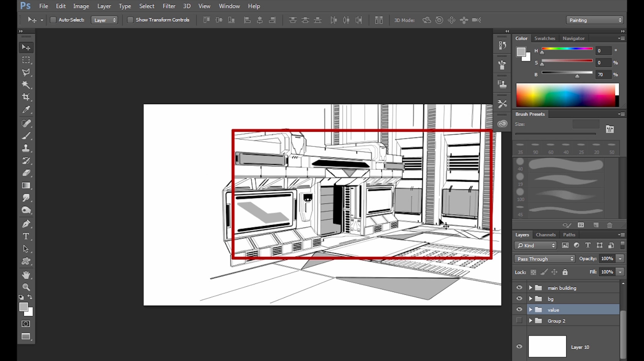Choose the Zoom tool
Screen dimensions: 644x361
26,287
